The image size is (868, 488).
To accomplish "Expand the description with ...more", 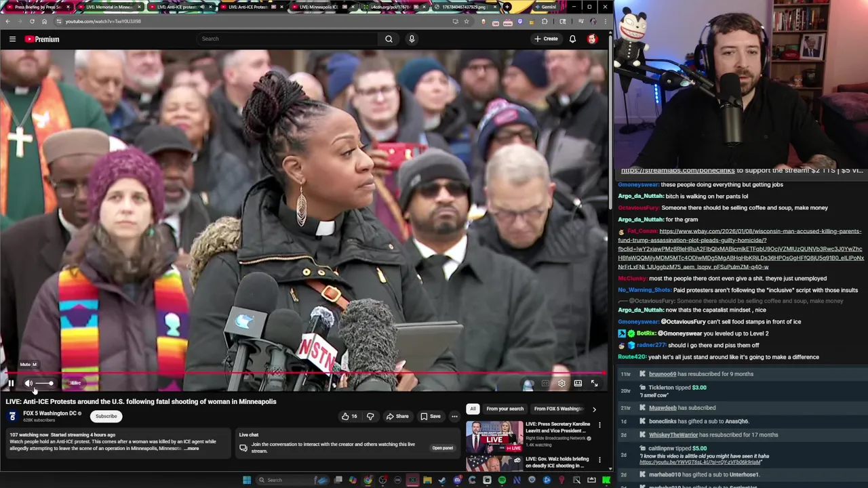I will click(191, 449).
